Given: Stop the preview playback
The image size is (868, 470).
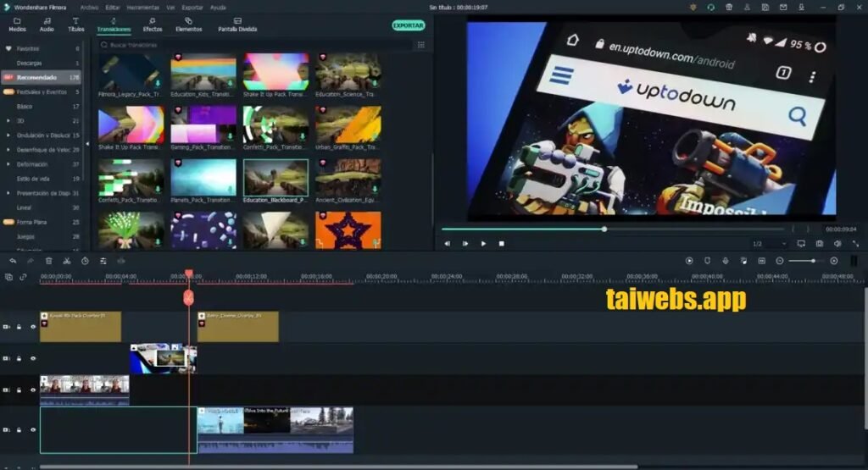Looking at the screenshot, I should [502, 243].
